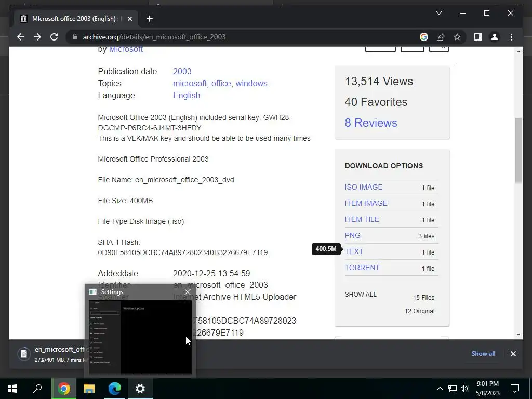Close the downloads bar

point(513,354)
